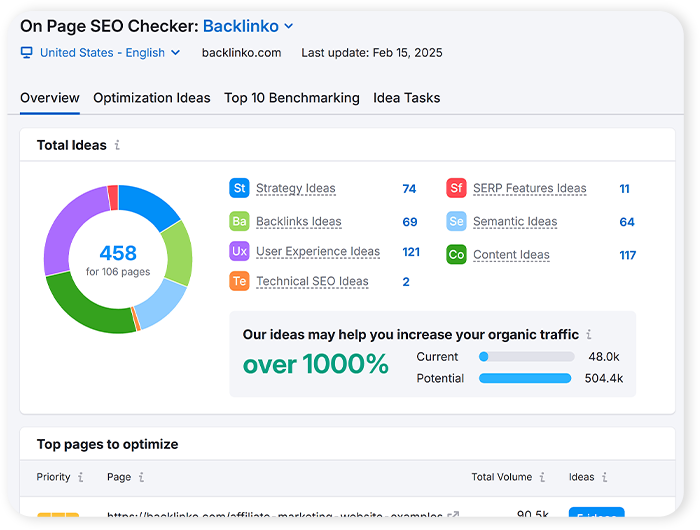
Task: Click the 504.4k potential traffic value
Action: (604, 378)
